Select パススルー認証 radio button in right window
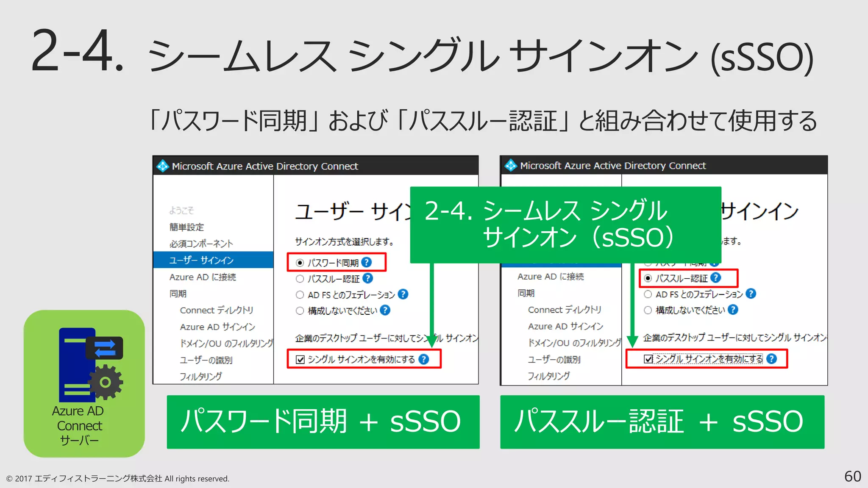The width and height of the screenshot is (868, 488). coord(648,278)
